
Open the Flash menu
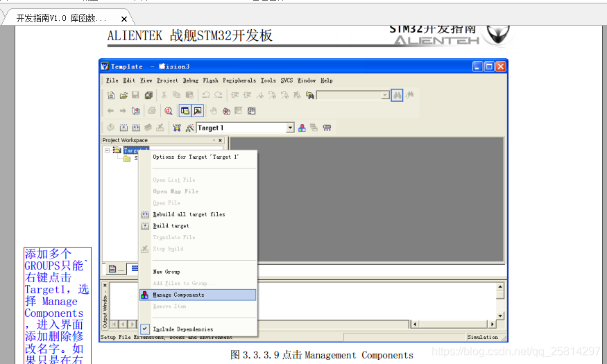(211, 80)
